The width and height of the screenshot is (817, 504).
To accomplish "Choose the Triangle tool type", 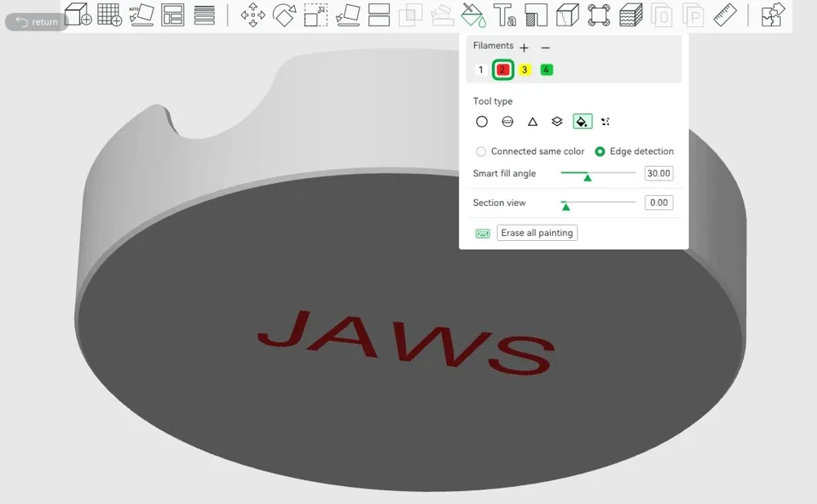I will pyautogui.click(x=532, y=122).
